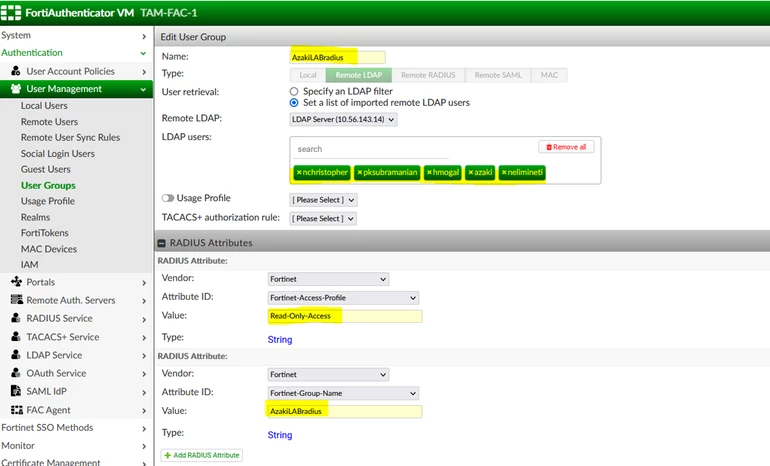The width and height of the screenshot is (770, 466).
Task: Collapse the RADIUS Attributes section
Action: 161,243
